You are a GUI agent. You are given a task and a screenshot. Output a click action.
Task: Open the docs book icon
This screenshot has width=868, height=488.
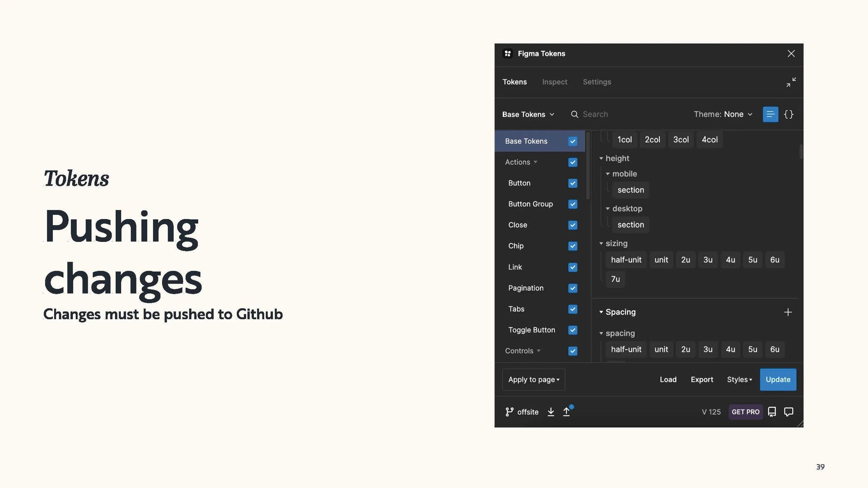pyautogui.click(x=772, y=412)
